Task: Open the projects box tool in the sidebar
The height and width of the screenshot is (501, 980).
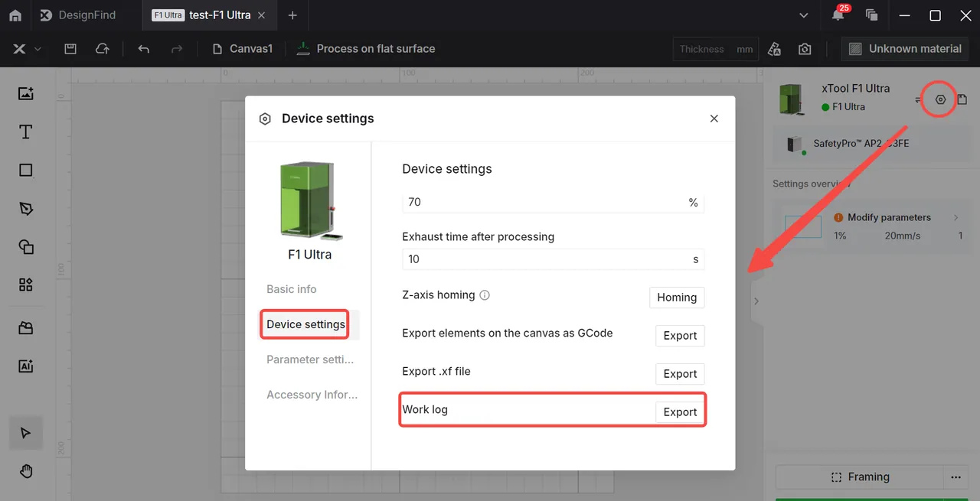Action: pos(26,327)
